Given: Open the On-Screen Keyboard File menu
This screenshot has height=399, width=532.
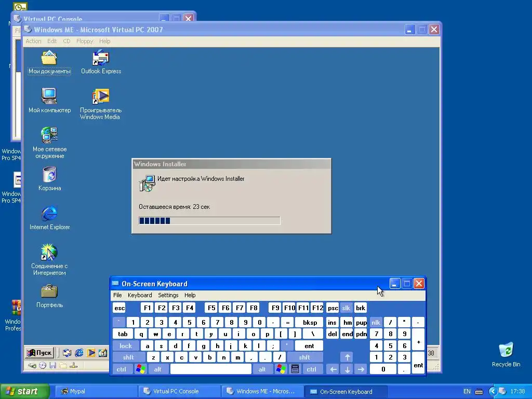Looking at the screenshot, I should click(117, 295).
